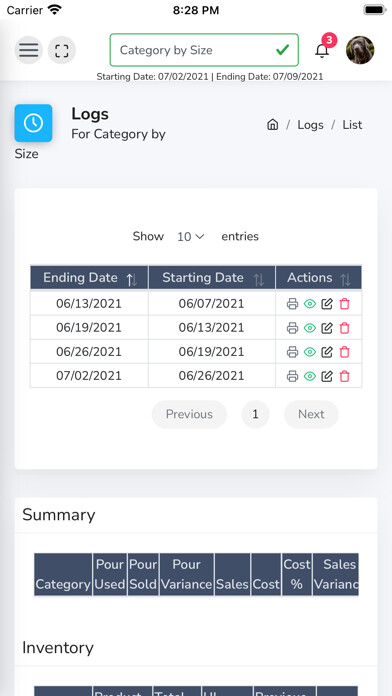Screen dimensions: 392x696
Task: Tap the 8:28 PM clock
Action: click(x=196, y=10)
